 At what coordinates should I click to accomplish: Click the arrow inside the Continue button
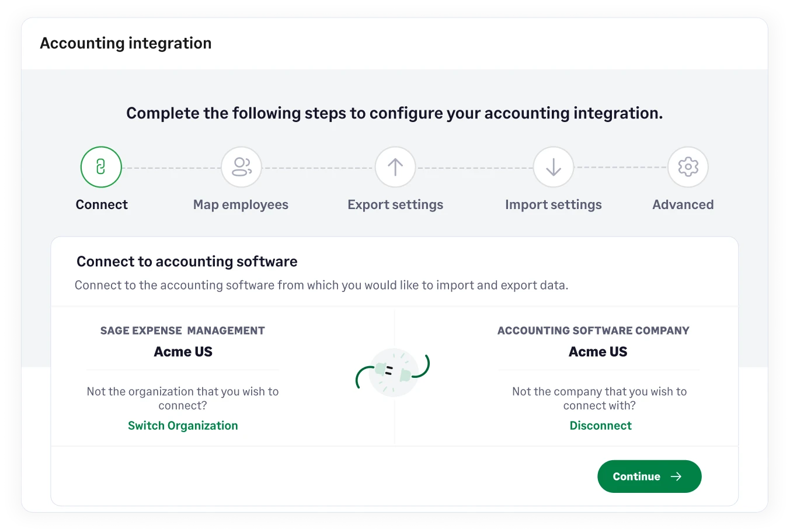pos(676,477)
